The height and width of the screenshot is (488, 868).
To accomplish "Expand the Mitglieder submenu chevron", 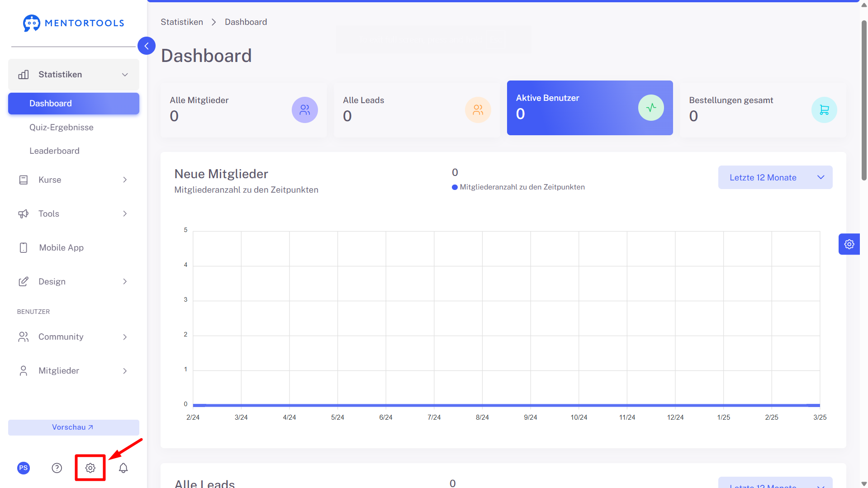I will pyautogui.click(x=125, y=371).
